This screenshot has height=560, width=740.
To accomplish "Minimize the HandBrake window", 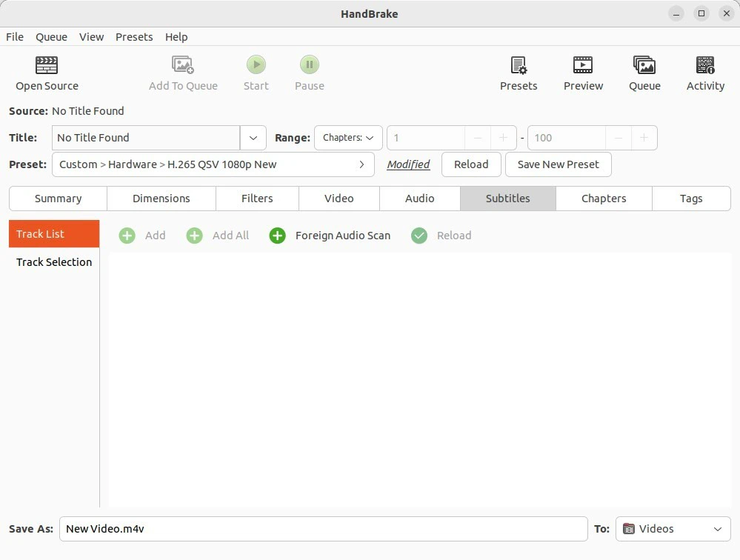I will (676, 13).
